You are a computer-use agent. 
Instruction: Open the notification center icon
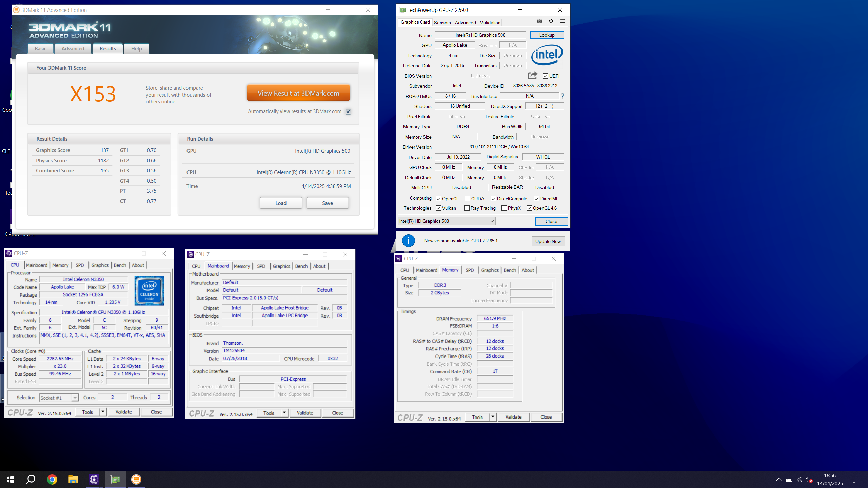click(854, 480)
